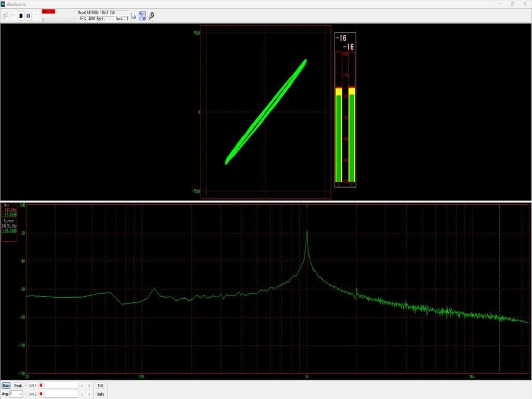Toggle the L button for OVL2

pos(82,394)
